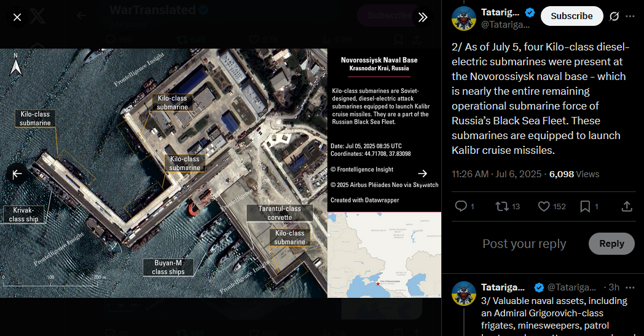Click the dimmed back arrow in background page
This screenshot has height=336, width=644.
(81, 15)
